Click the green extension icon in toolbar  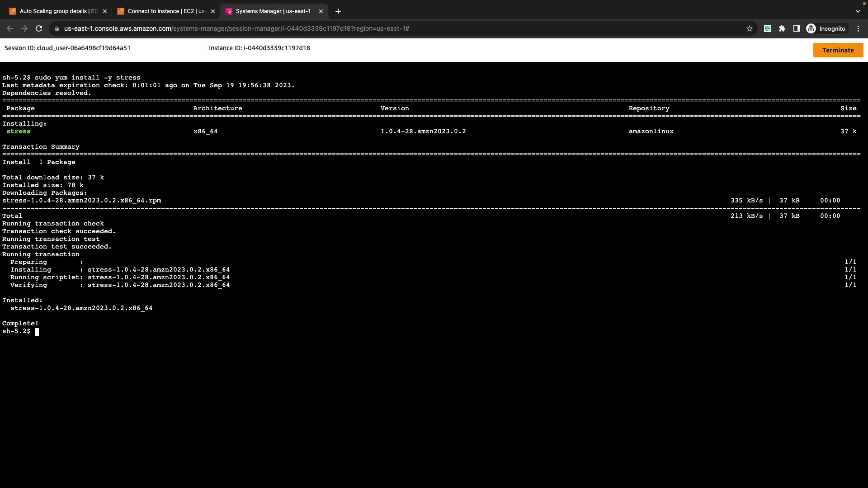coord(767,28)
